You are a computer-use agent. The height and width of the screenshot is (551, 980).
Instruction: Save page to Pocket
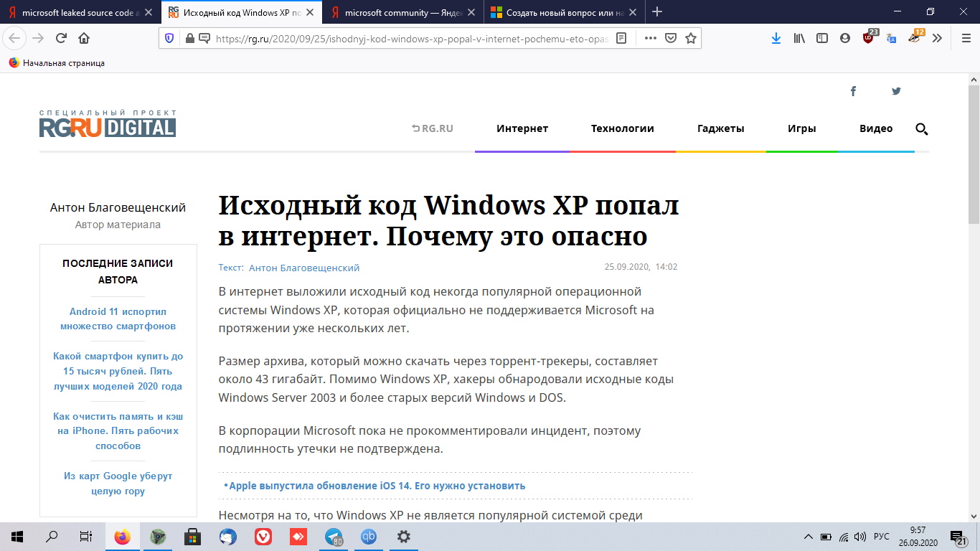pyautogui.click(x=671, y=39)
